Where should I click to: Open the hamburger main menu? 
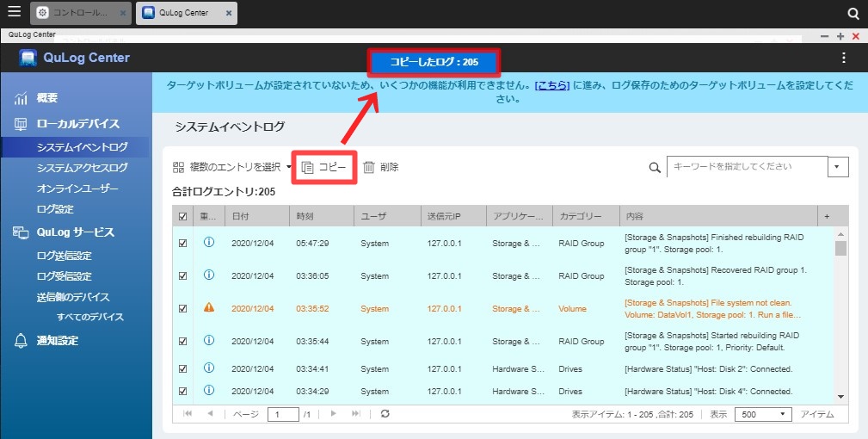coord(14,11)
